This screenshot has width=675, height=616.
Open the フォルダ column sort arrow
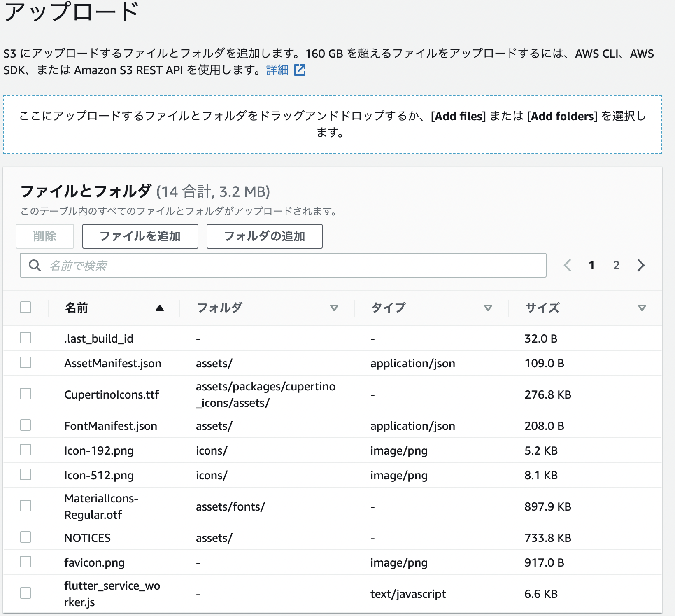tap(334, 308)
